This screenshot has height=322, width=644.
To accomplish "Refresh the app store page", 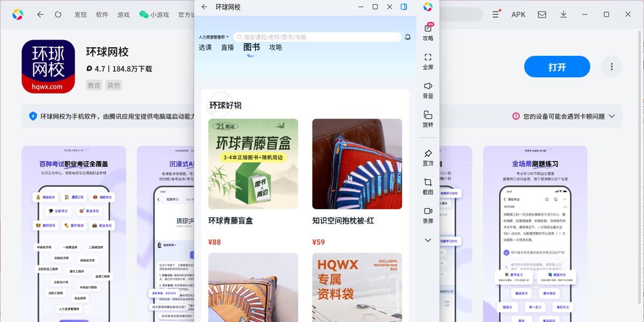I will (58, 14).
